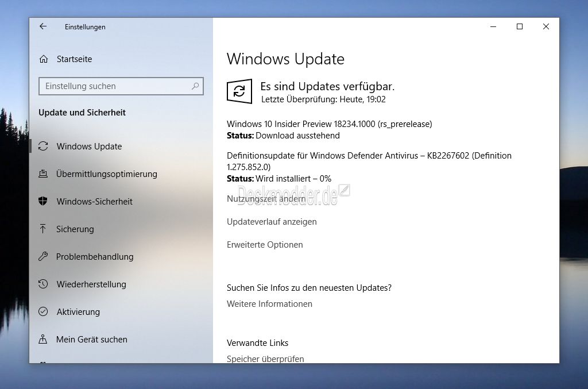Image resolution: width=588 pixels, height=389 pixels.
Task: Click 'Letzte Überprüfung: Heute, 19:02' text
Action: [x=323, y=99]
